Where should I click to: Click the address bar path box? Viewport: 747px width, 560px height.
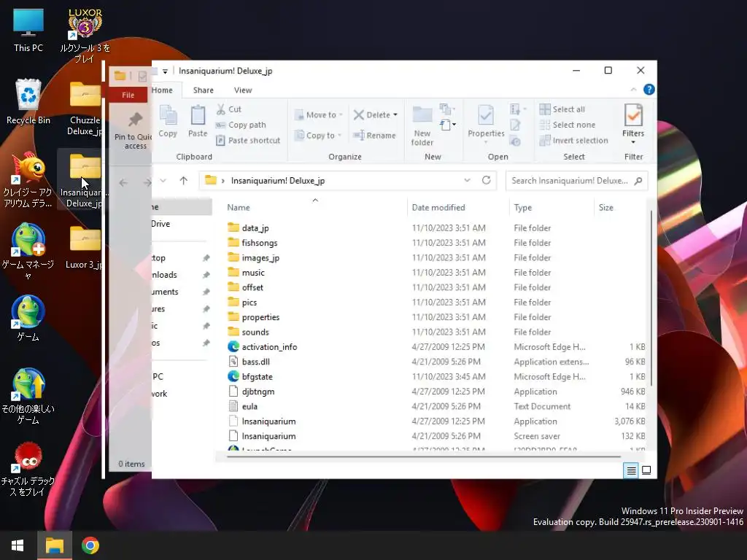click(x=348, y=181)
